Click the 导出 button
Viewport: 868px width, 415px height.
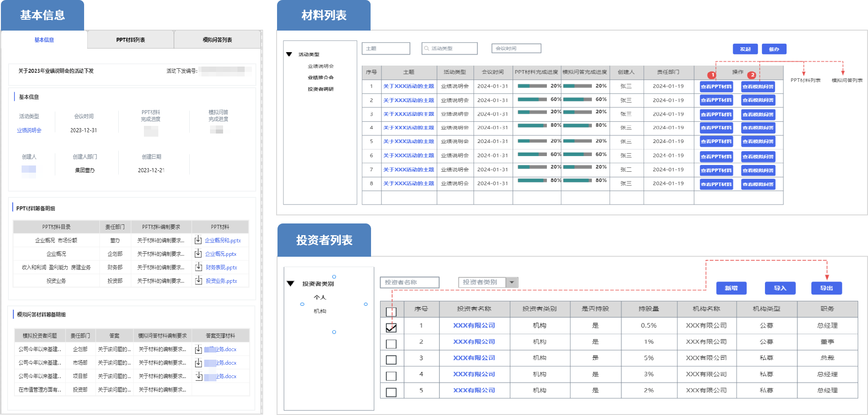click(x=827, y=288)
